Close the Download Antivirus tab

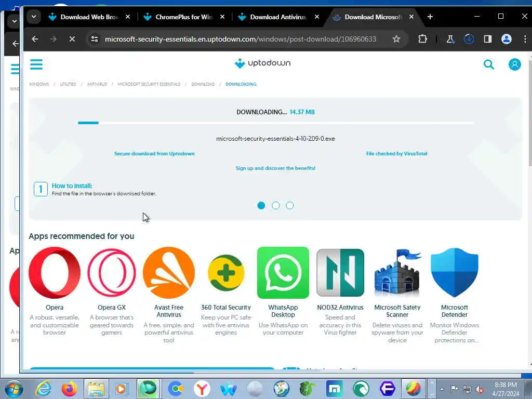coord(316,17)
